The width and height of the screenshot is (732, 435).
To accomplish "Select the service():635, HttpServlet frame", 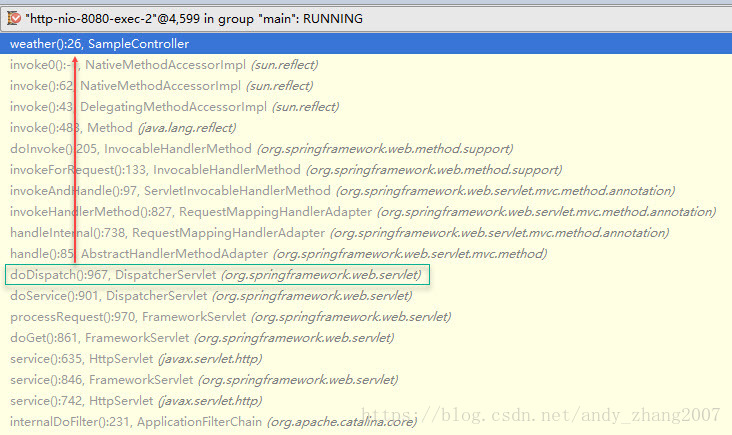I will pyautogui.click(x=366, y=359).
